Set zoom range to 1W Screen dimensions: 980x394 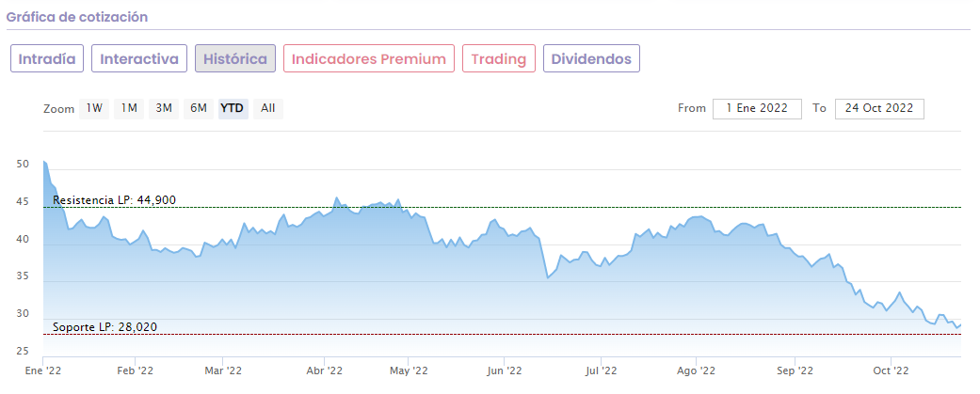(94, 108)
